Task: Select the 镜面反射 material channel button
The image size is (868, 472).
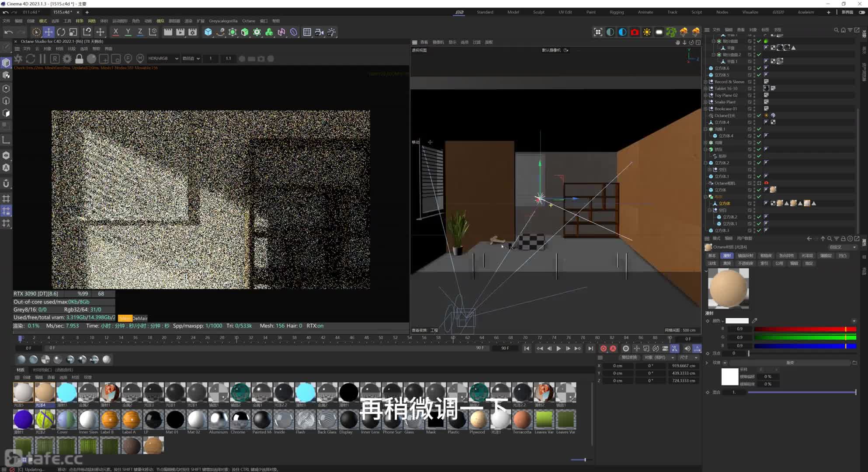Action: tap(745, 256)
